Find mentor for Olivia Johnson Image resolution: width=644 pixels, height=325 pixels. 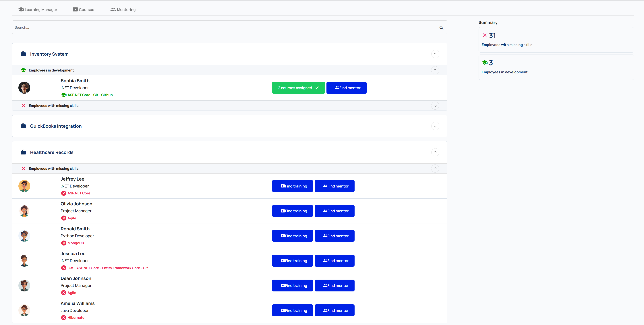(334, 211)
